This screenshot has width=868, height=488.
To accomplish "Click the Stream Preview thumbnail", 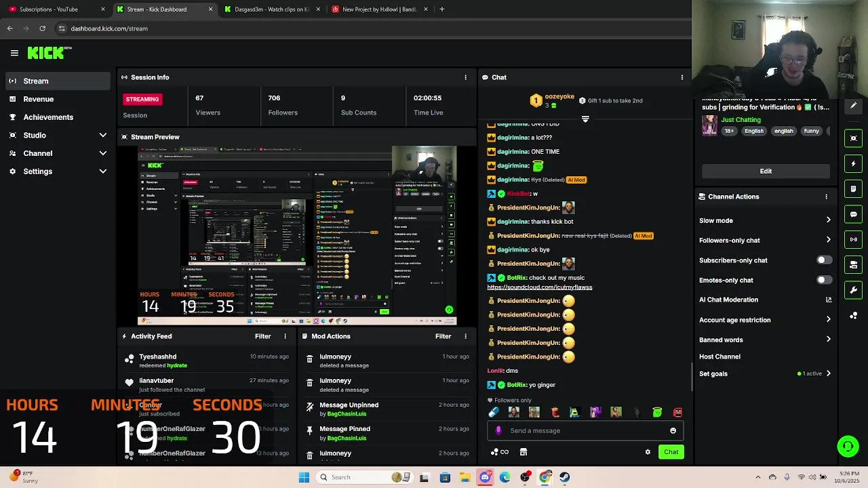I will 297,236.
